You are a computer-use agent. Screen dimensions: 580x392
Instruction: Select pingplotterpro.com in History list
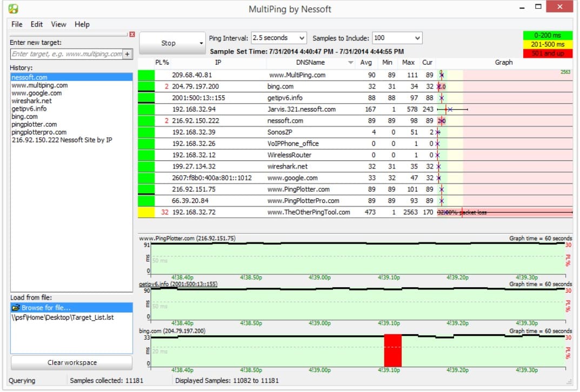[x=39, y=132]
